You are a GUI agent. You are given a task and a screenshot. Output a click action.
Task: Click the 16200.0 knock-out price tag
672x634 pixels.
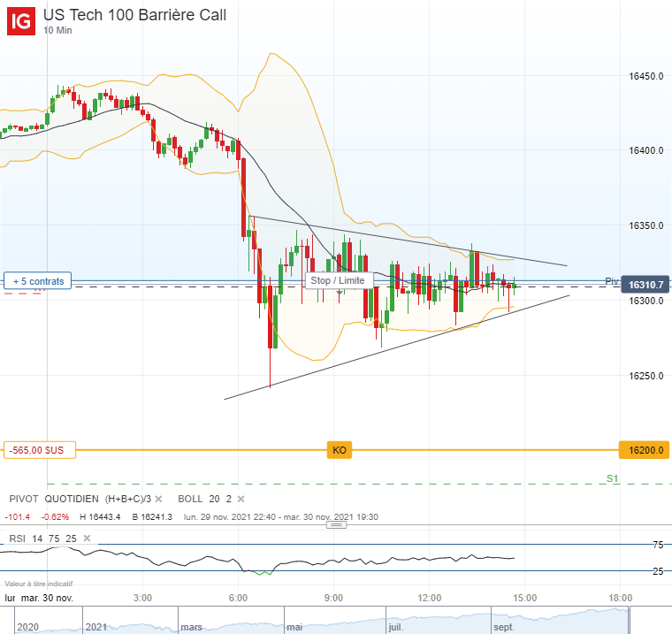coord(645,450)
